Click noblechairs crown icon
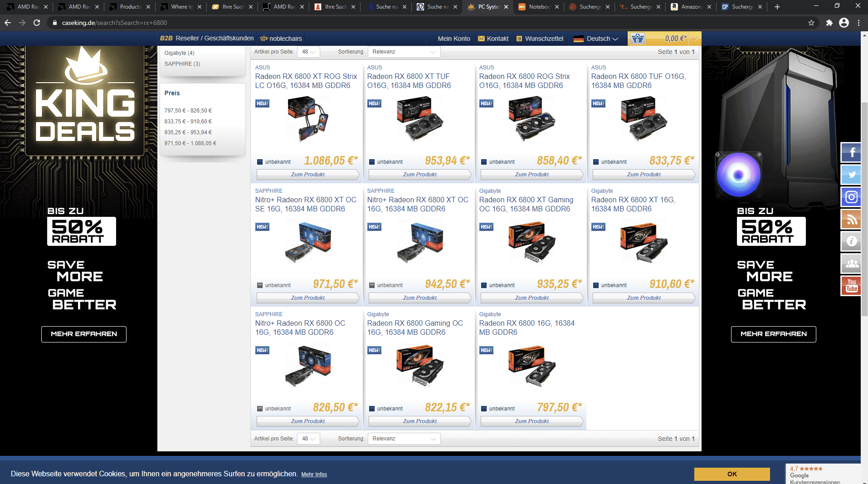 tap(263, 39)
